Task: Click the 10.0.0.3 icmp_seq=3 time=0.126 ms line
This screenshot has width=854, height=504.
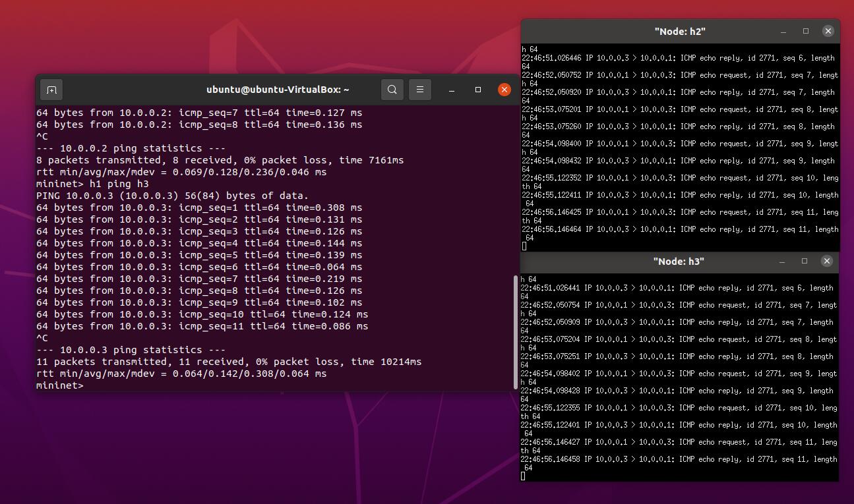Action: tap(199, 231)
